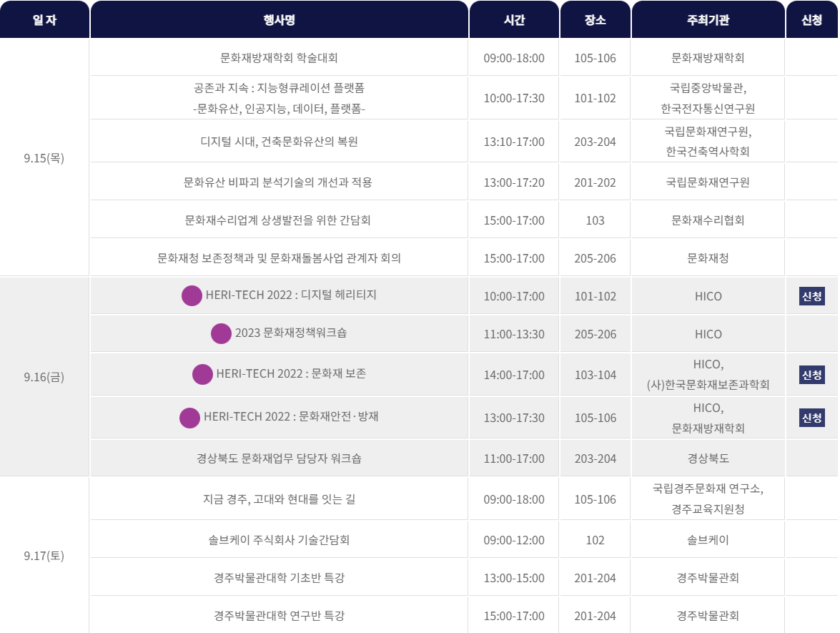This screenshot has width=840, height=633.
Task: Open the 문화재방재학회 학술대회 event row
Action: [279, 59]
